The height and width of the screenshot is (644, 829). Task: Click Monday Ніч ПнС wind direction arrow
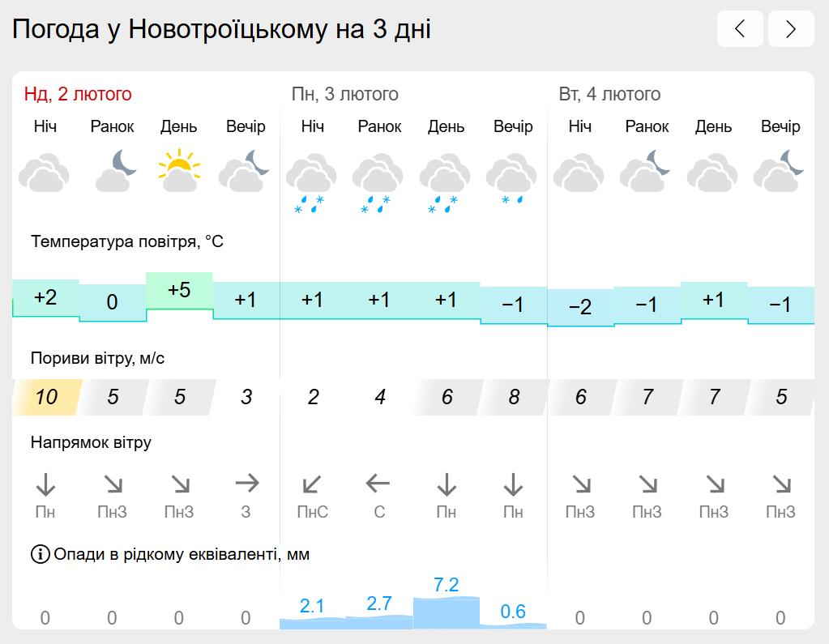click(311, 484)
